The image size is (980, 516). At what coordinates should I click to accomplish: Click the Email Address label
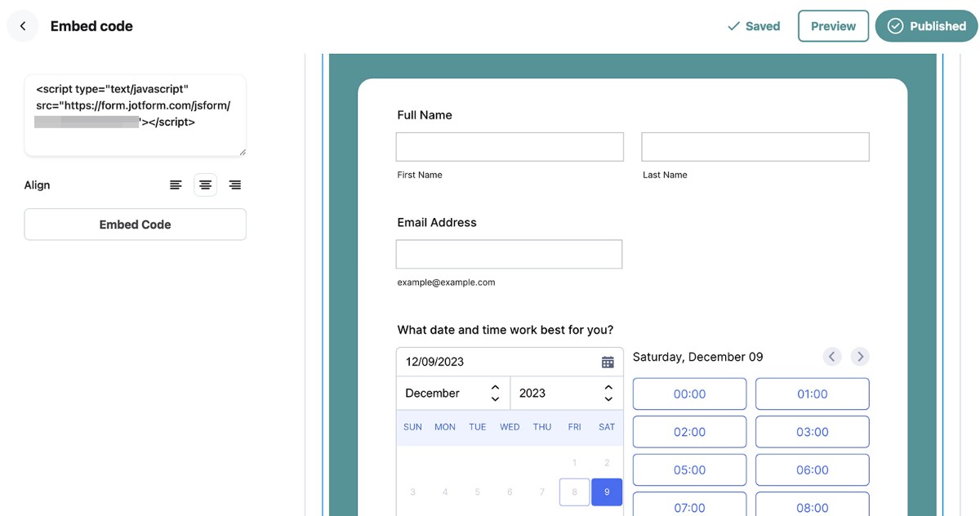(x=437, y=222)
